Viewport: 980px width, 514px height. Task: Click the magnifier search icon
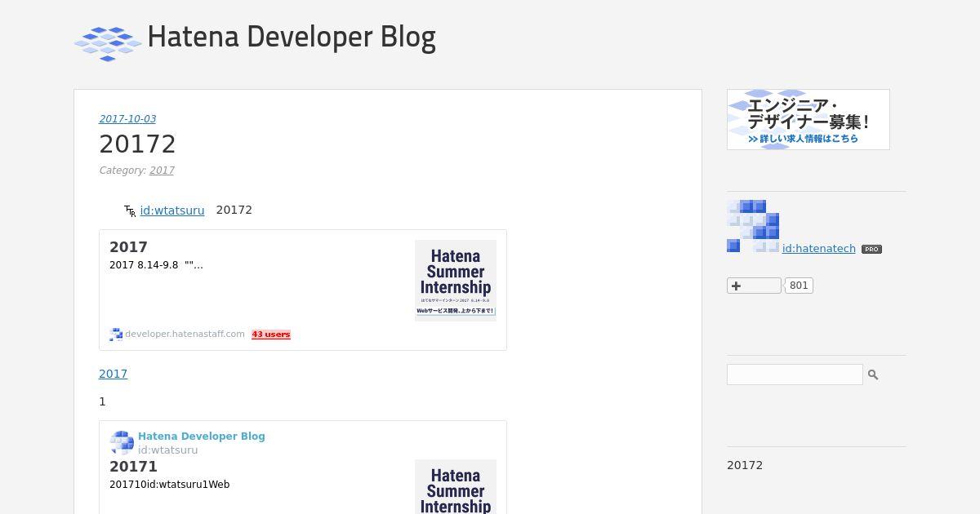tap(873, 374)
